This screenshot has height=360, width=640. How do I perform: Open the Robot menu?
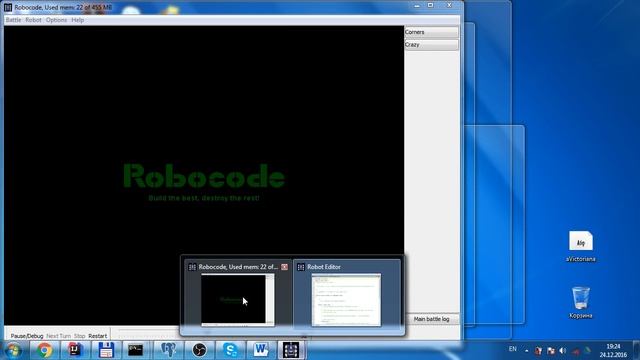point(33,20)
